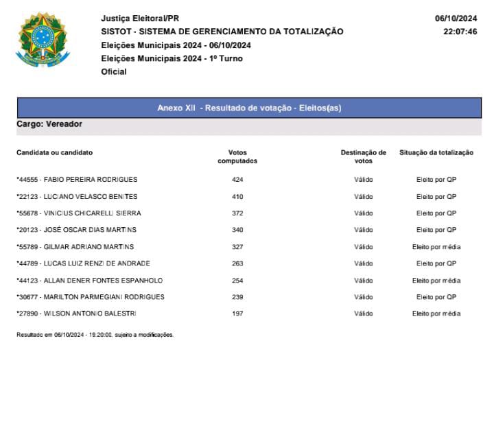Click the 'Situação da totalização' column header
The height and width of the screenshot is (448, 494).
coord(436,152)
